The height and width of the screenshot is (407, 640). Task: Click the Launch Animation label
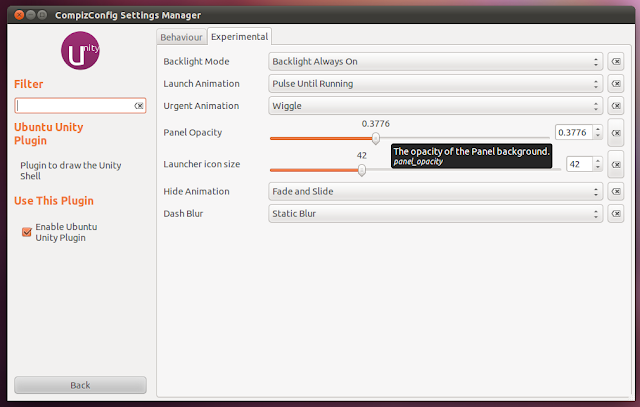click(201, 84)
